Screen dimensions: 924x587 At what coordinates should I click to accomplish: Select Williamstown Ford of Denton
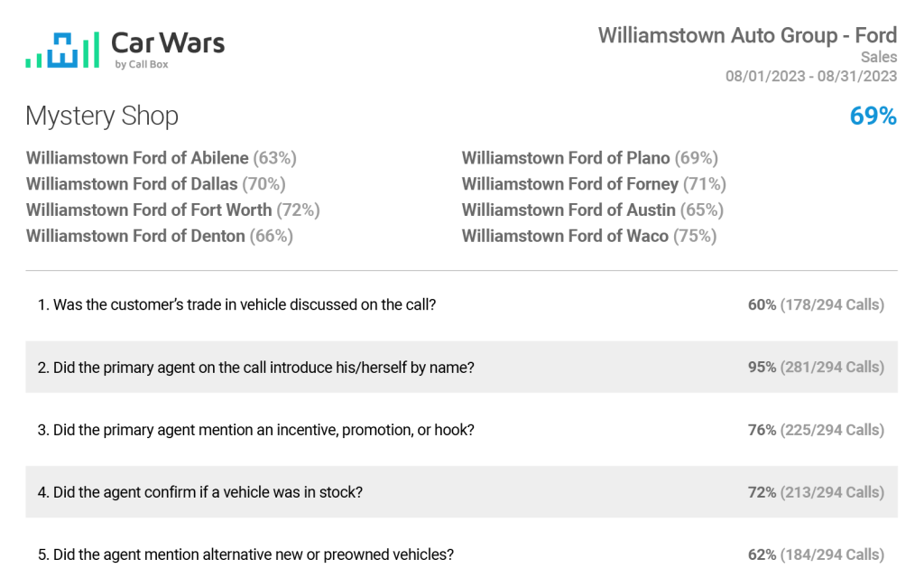click(x=159, y=236)
